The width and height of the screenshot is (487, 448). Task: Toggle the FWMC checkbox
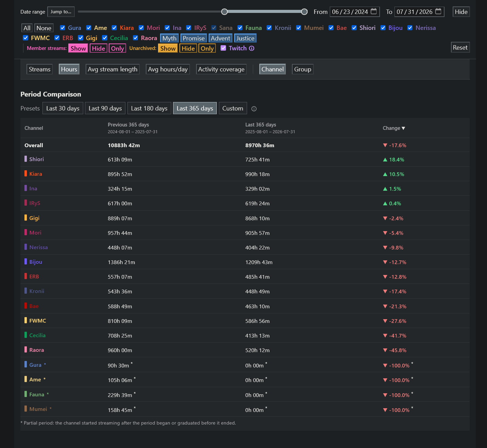(x=25, y=38)
